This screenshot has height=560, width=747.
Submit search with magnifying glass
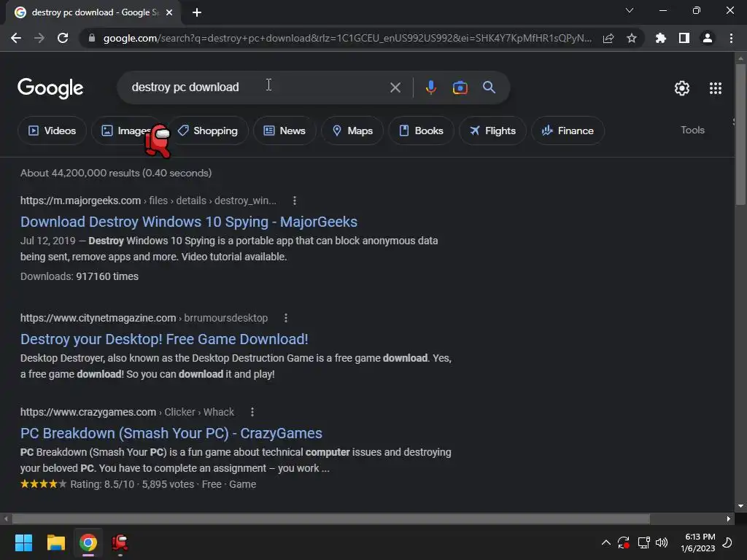489,87
